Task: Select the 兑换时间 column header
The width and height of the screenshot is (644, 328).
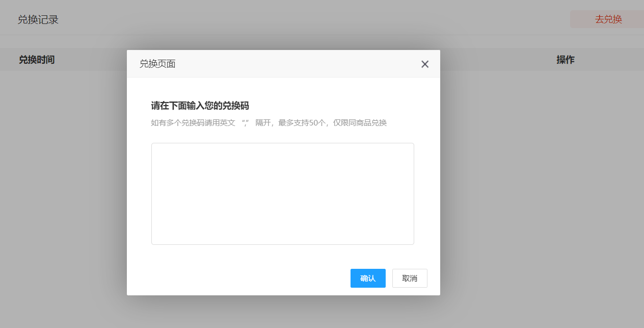Action: point(37,60)
